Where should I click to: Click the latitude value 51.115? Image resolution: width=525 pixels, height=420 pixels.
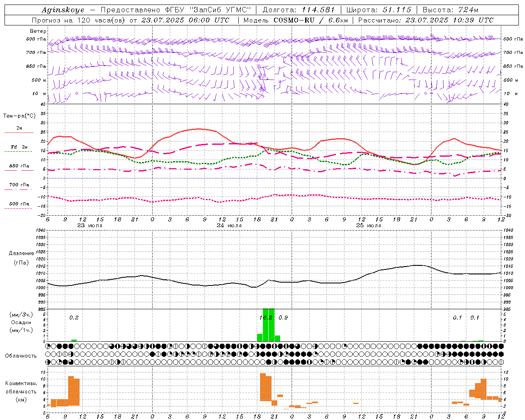point(397,10)
